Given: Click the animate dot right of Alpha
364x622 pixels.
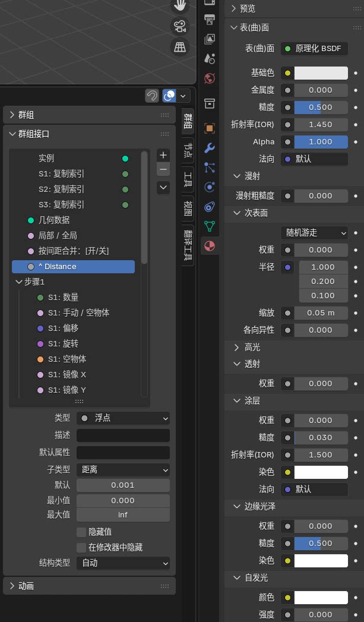Looking at the screenshot, I should coord(355,141).
